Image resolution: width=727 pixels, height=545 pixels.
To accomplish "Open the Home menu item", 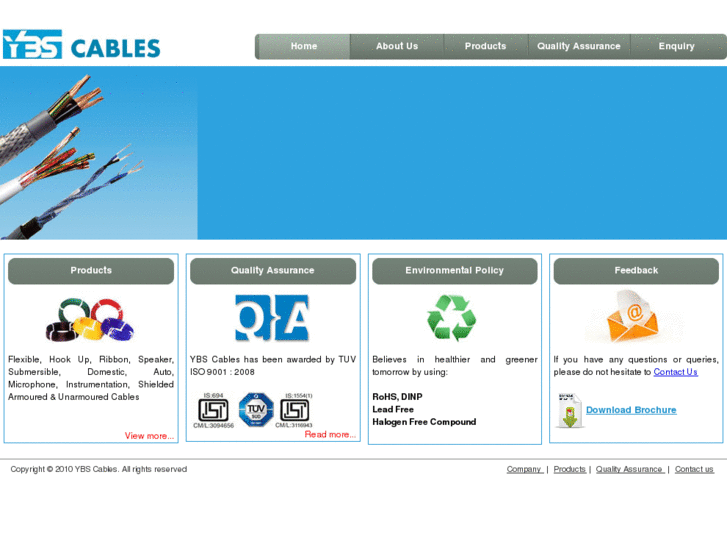I will click(x=304, y=46).
